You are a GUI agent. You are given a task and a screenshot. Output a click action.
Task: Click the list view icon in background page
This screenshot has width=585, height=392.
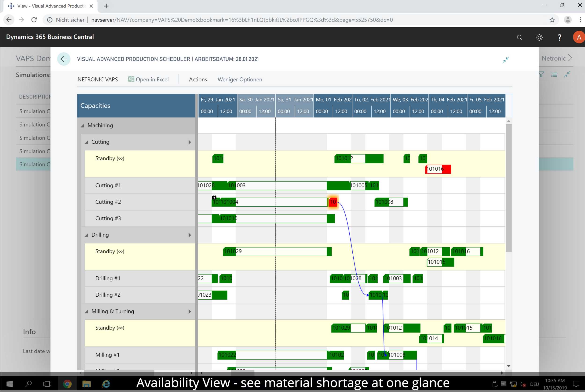tap(554, 74)
